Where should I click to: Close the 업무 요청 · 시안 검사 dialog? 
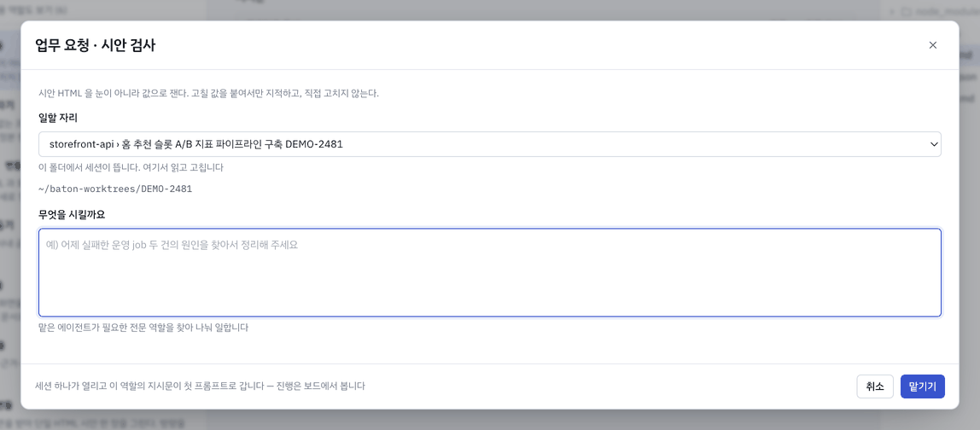tap(932, 45)
